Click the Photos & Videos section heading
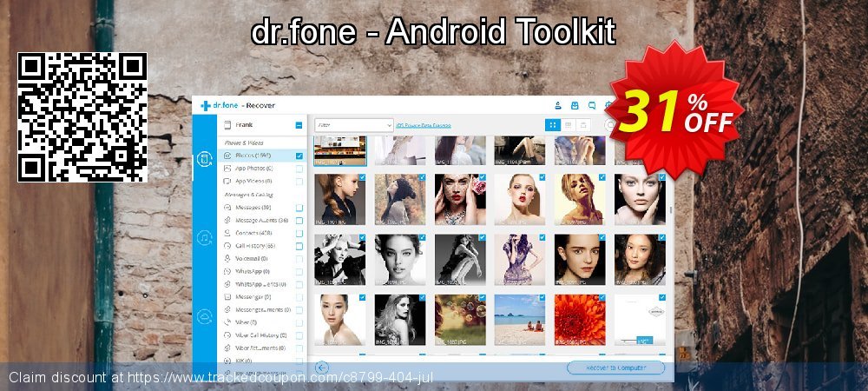Image resolution: width=868 pixels, height=391 pixels. click(x=244, y=142)
